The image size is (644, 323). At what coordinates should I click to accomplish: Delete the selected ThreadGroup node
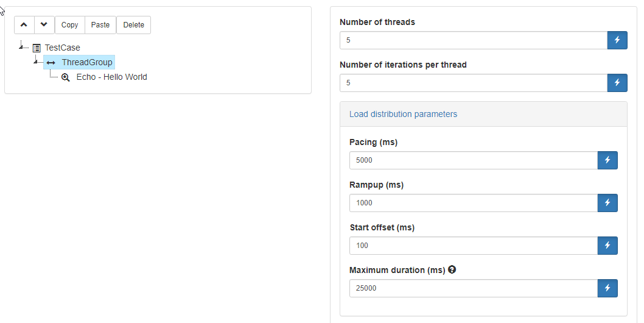pos(133,25)
